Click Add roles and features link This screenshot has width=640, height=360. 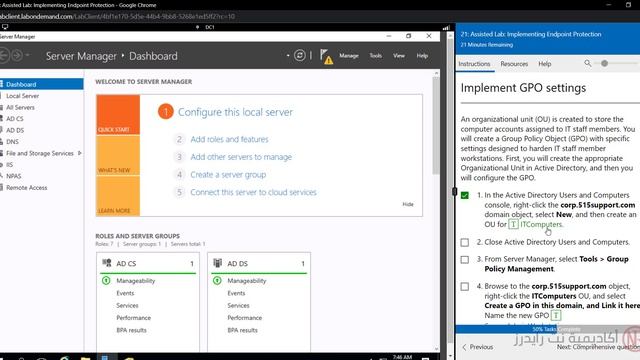coord(229,139)
